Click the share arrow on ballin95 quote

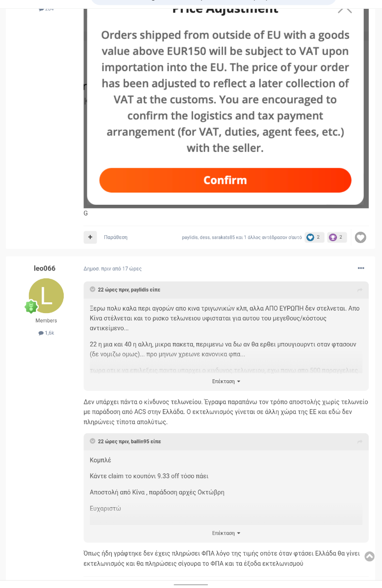pyautogui.click(x=360, y=442)
